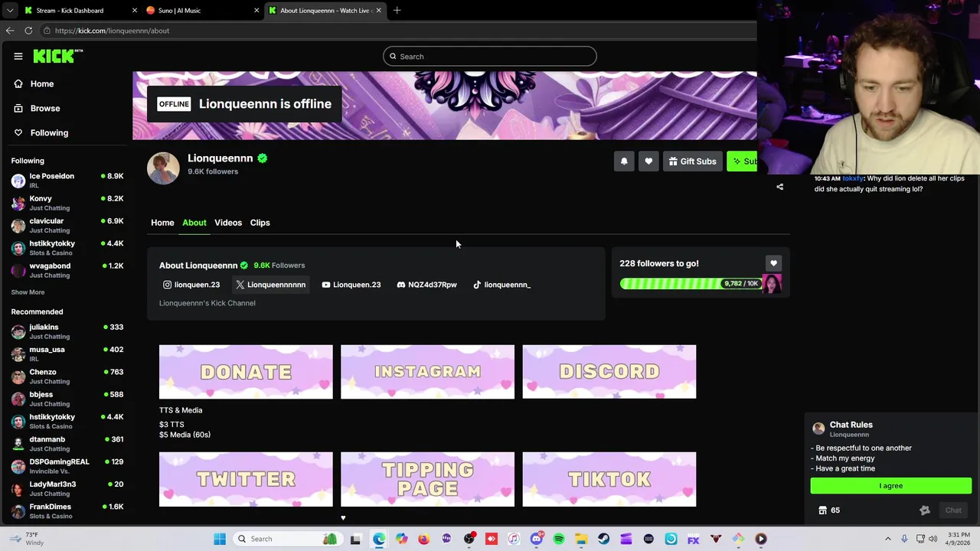Open dtanmanb recommended channel
This screenshot has height=551, width=980.
tap(67, 444)
